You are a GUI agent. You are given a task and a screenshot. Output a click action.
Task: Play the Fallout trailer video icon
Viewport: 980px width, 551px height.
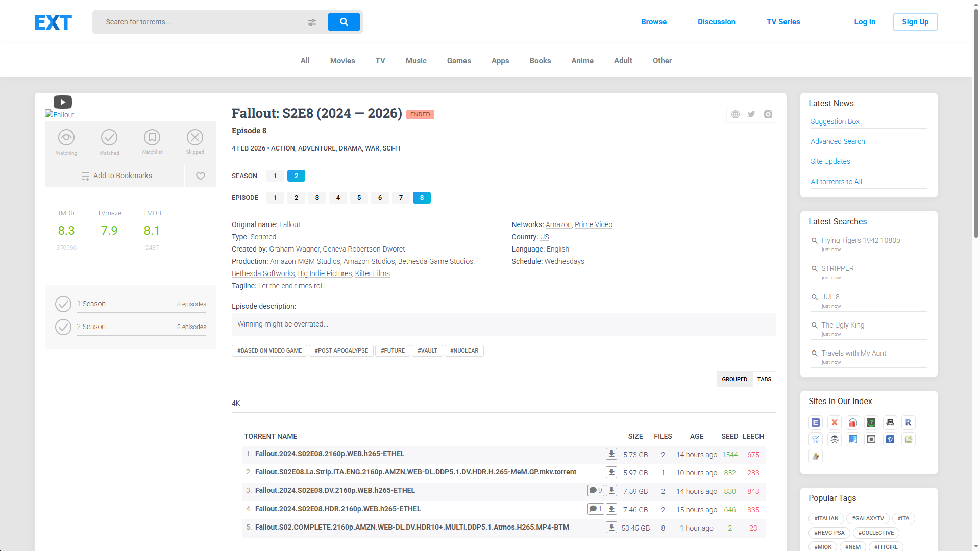coord(63,102)
